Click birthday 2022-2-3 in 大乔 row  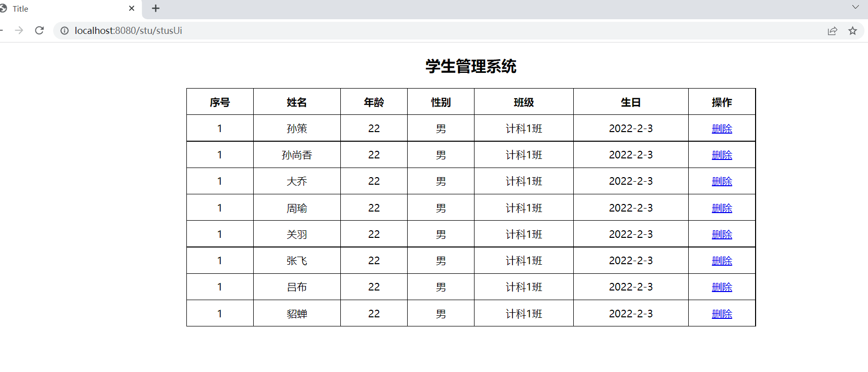631,181
